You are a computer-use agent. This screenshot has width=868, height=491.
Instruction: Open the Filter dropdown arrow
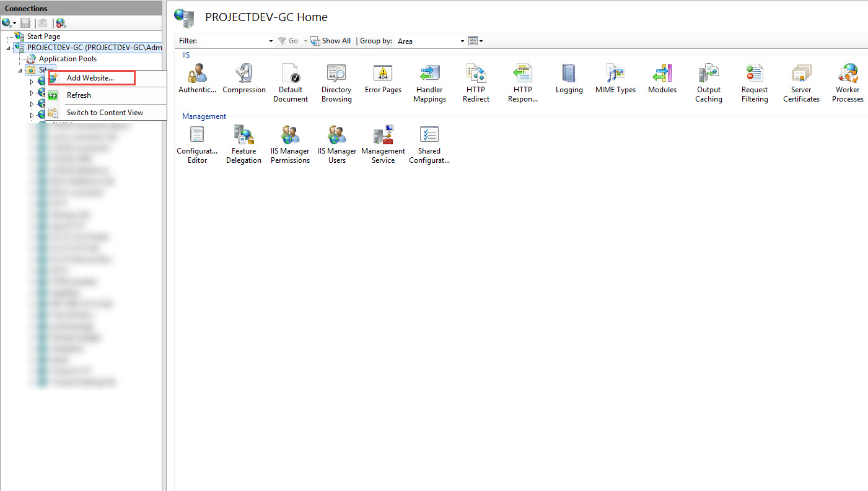[x=271, y=41]
